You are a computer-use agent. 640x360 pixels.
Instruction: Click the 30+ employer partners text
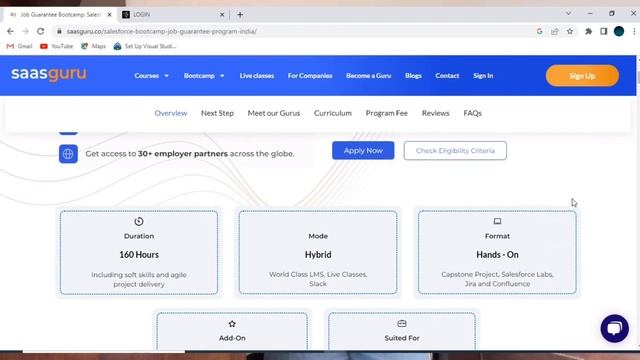[182, 154]
